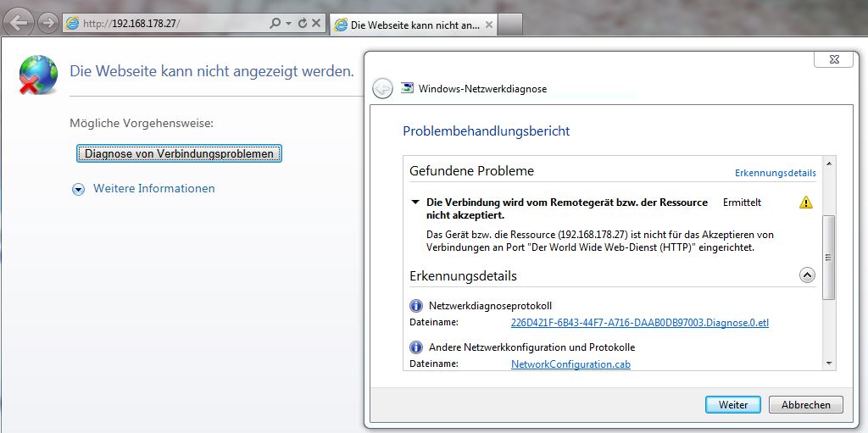Click the yellow warning icon
Image resolution: width=868 pixels, height=433 pixels.
click(806, 203)
